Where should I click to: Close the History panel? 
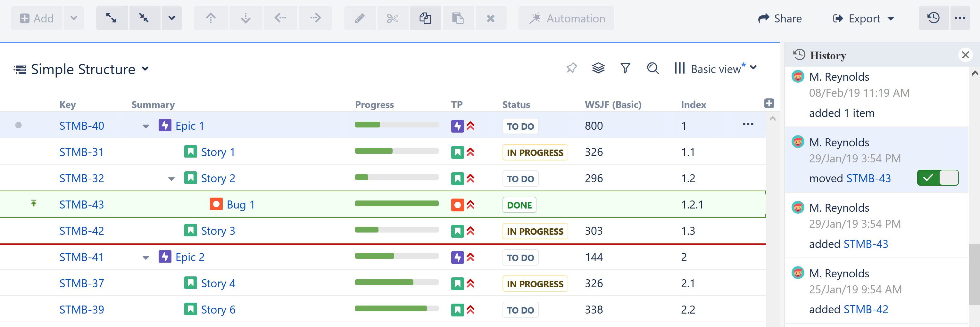pyautogui.click(x=965, y=55)
